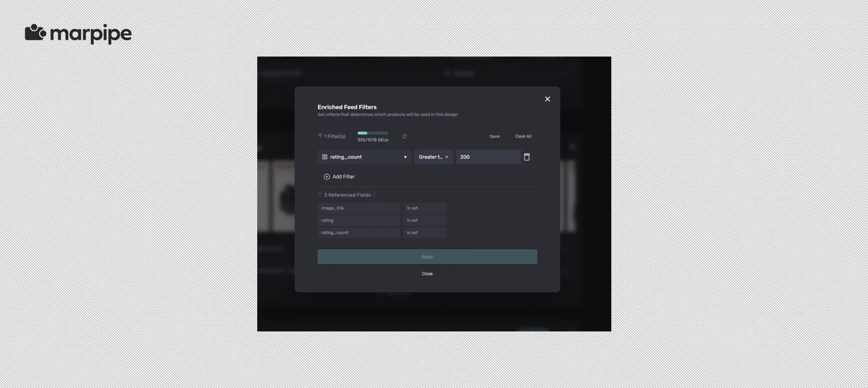
Task: Click the Enriched Feed Filters title
Action: tap(347, 107)
